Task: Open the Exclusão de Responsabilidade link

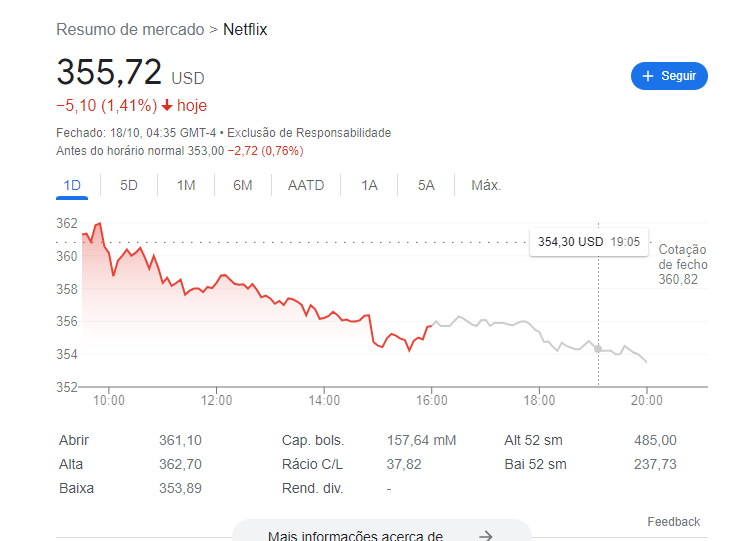Action: [x=309, y=133]
